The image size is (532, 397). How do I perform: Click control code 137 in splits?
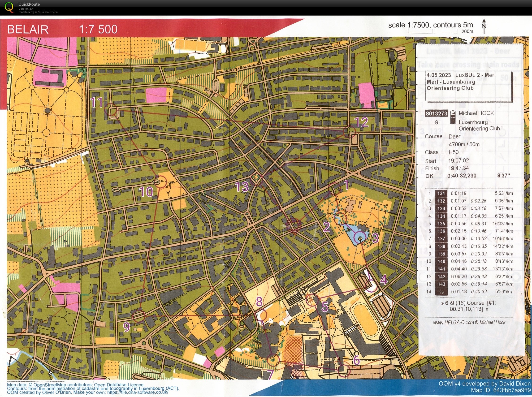click(x=441, y=239)
